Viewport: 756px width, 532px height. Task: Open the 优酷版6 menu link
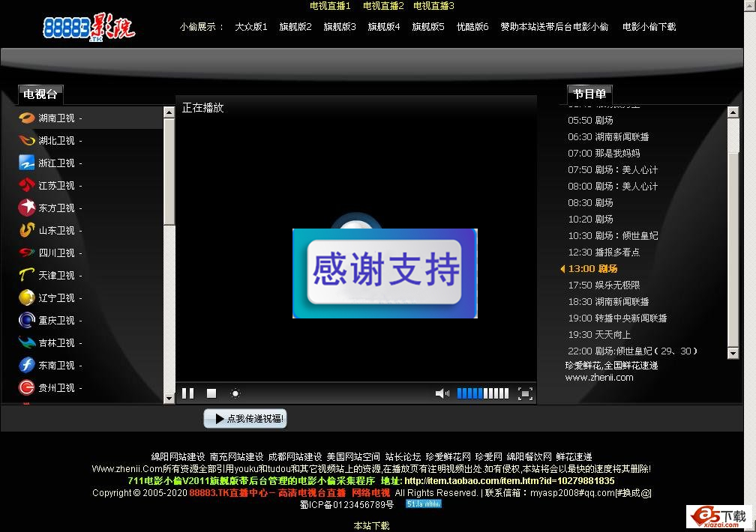coord(472,26)
